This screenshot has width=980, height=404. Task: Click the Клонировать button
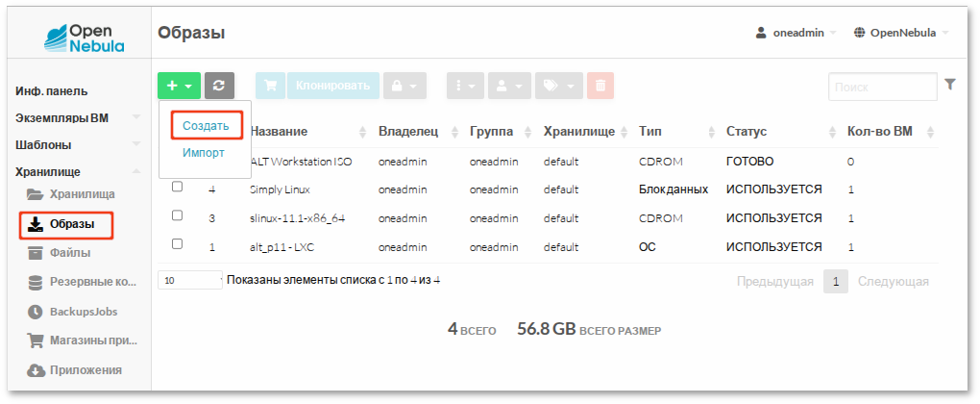333,86
